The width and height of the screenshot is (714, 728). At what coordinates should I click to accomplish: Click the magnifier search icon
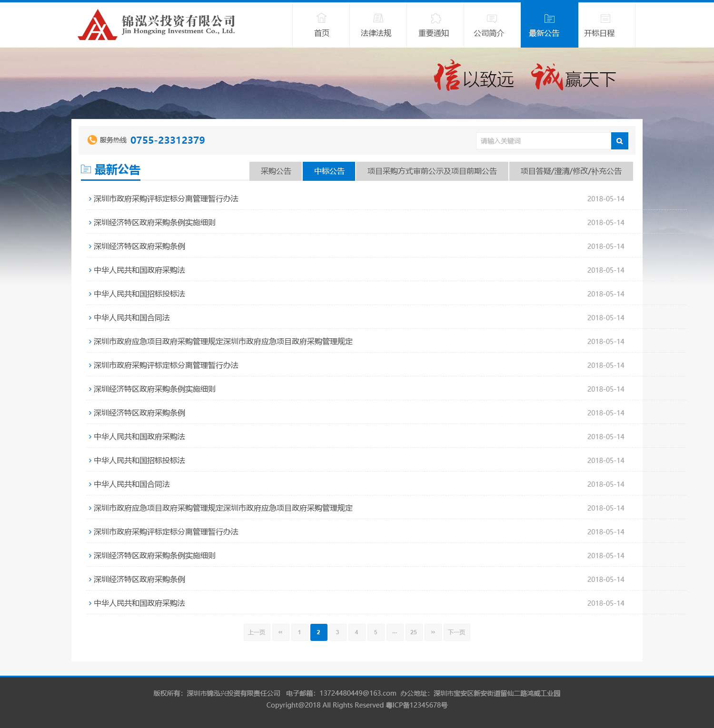[619, 141]
